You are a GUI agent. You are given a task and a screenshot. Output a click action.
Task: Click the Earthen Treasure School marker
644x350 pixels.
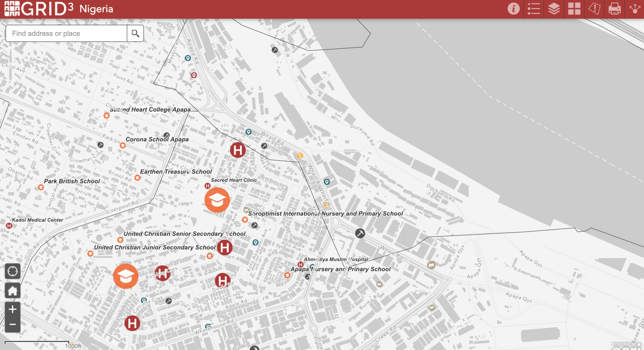click(137, 178)
